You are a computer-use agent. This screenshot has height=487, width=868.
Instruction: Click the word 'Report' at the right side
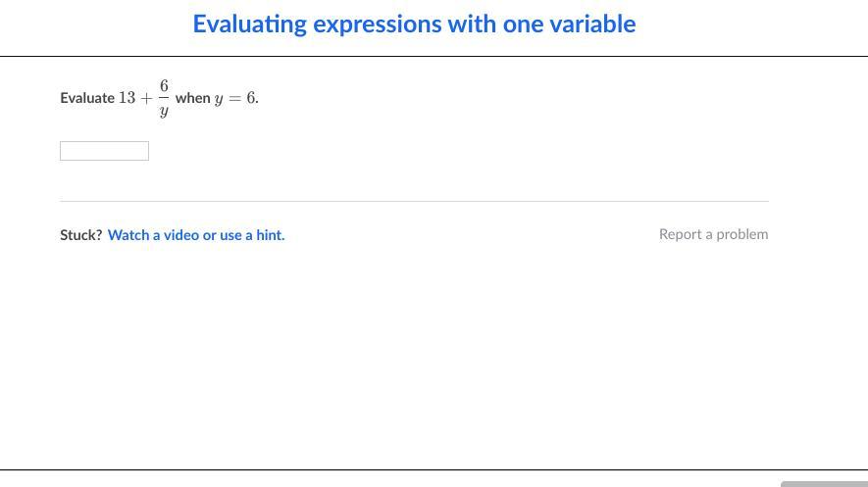680,234
